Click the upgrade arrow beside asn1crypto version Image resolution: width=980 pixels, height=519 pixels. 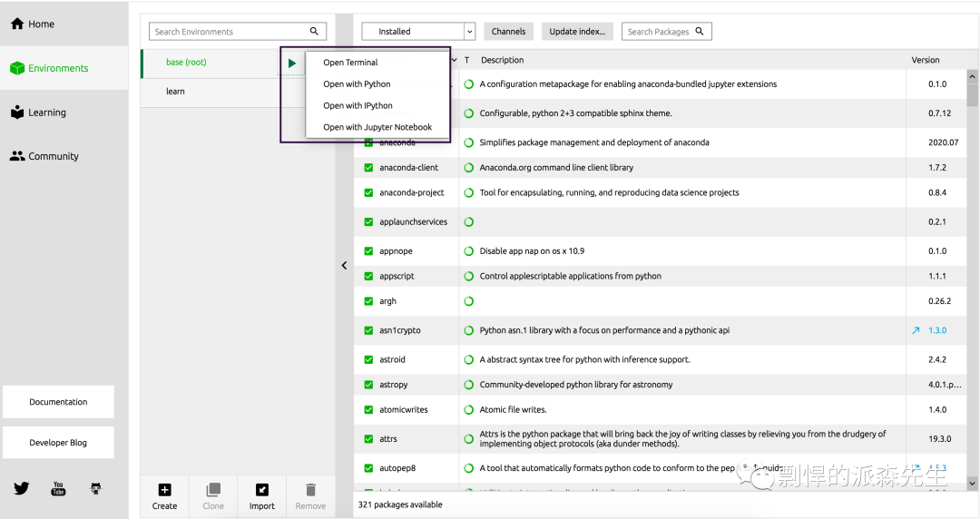click(916, 330)
